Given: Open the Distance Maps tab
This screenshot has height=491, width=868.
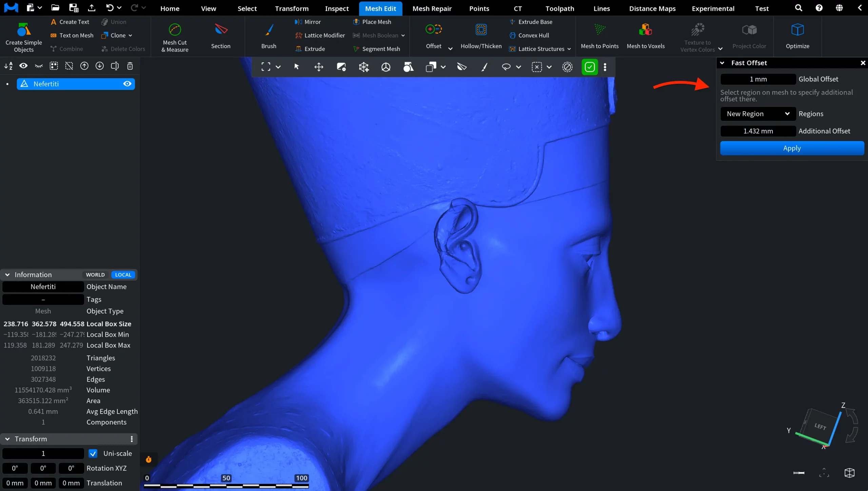Looking at the screenshot, I should [x=652, y=8].
